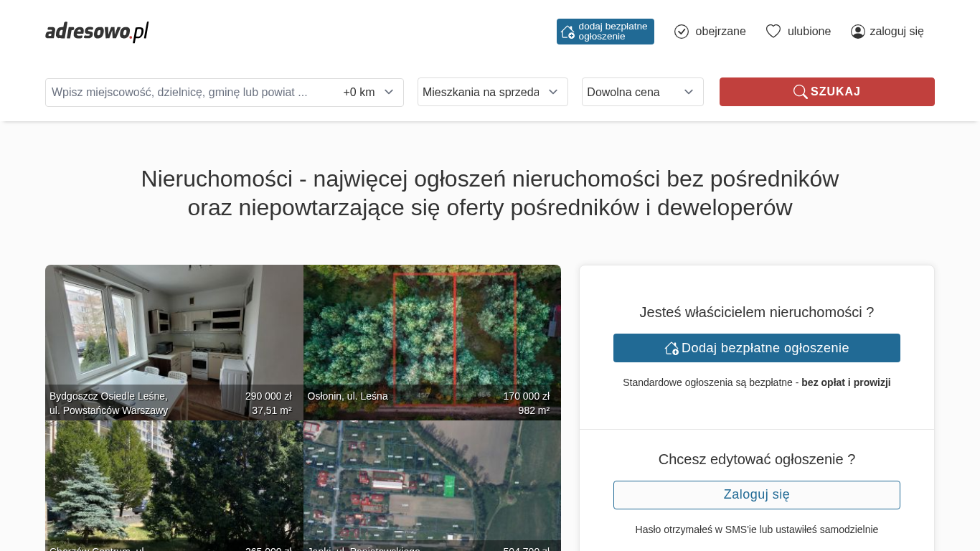Open zaloguj się in the header
This screenshot has width=980, height=551.
pyautogui.click(x=896, y=32)
